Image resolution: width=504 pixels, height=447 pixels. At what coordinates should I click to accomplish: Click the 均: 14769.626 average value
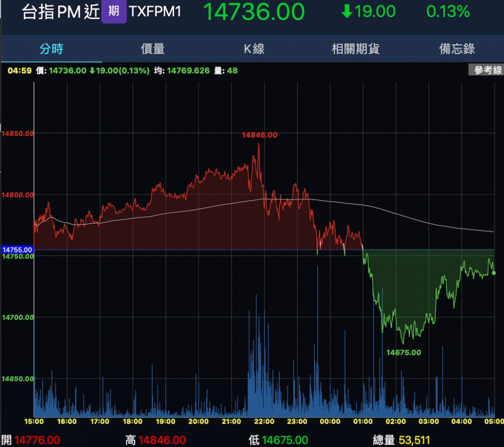(182, 71)
